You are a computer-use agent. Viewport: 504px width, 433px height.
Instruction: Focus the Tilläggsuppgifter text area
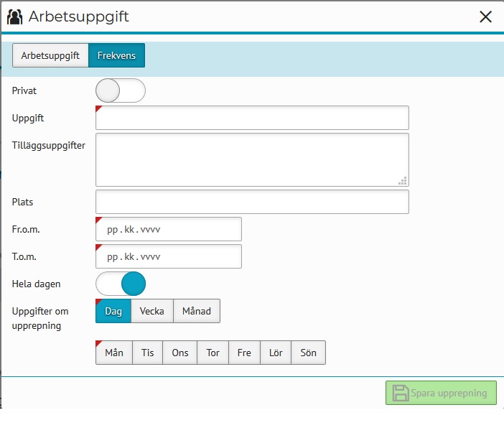pos(252,159)
